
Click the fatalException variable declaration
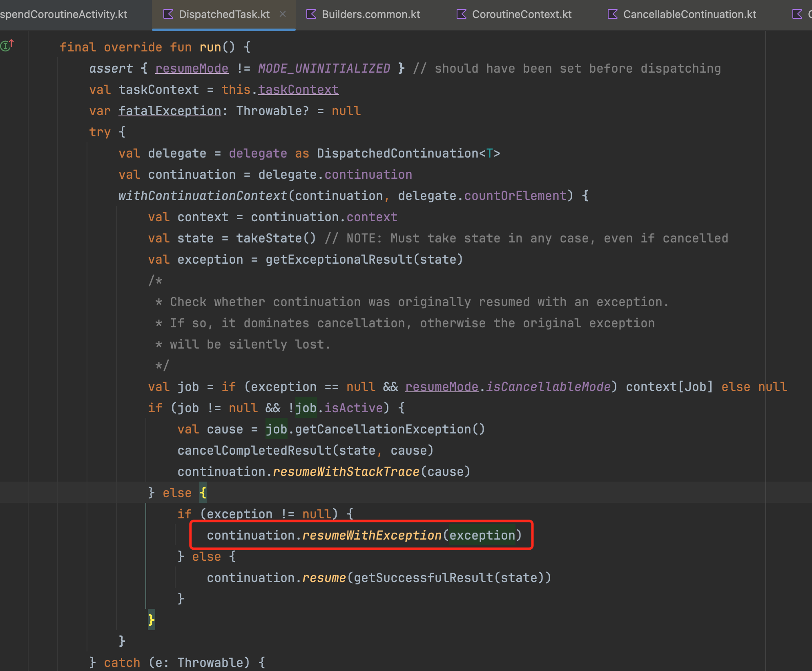[x=170, y=111]
